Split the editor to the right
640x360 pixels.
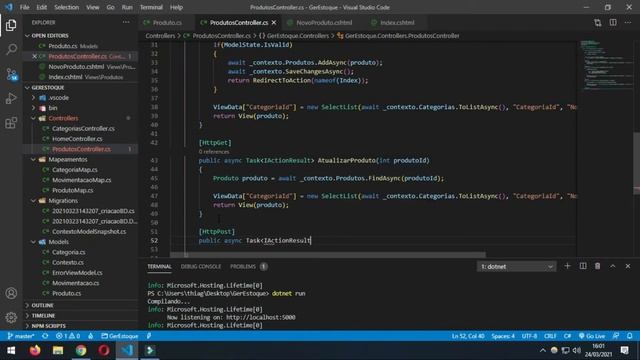coord(613,22)
